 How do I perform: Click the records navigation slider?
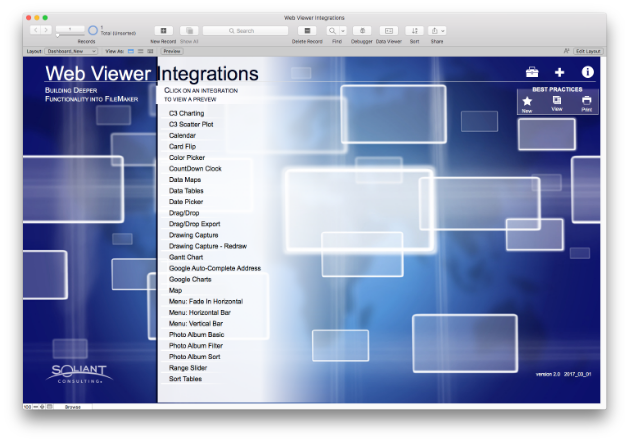[70, 36]
